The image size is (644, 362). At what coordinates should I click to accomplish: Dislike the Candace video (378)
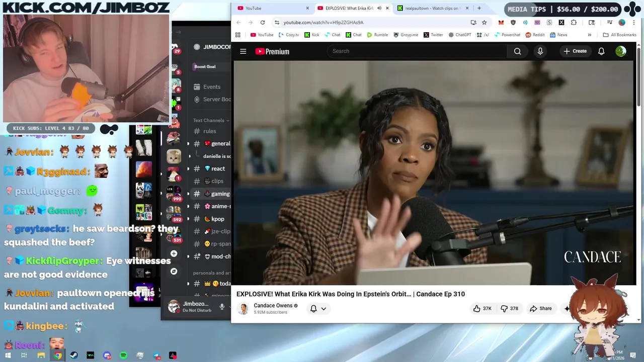coord(509,309)
